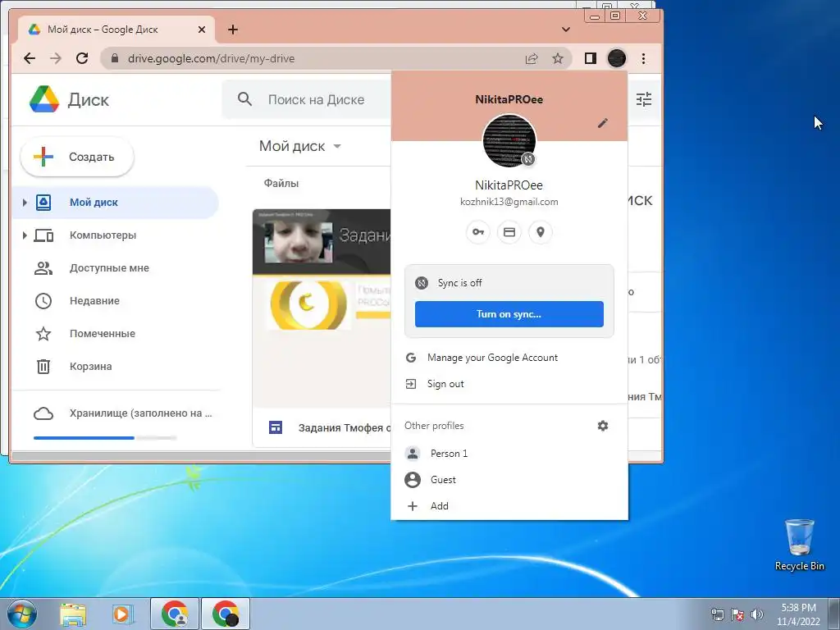Viewport: 840px width, 630px height.
Task: Select the Recycle Bin desktop icon
Action: coord(799,546)
